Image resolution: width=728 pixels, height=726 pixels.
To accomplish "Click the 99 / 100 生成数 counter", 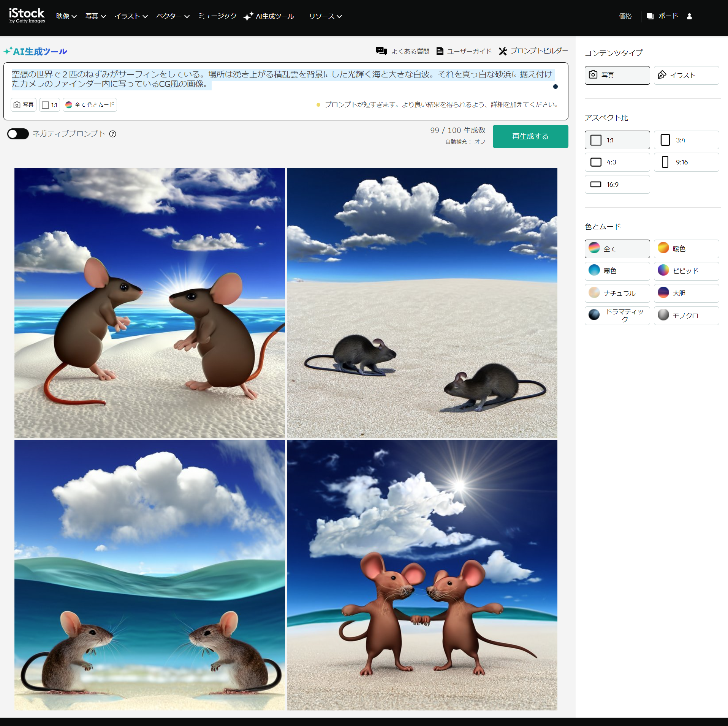I will tap(457, 130).
